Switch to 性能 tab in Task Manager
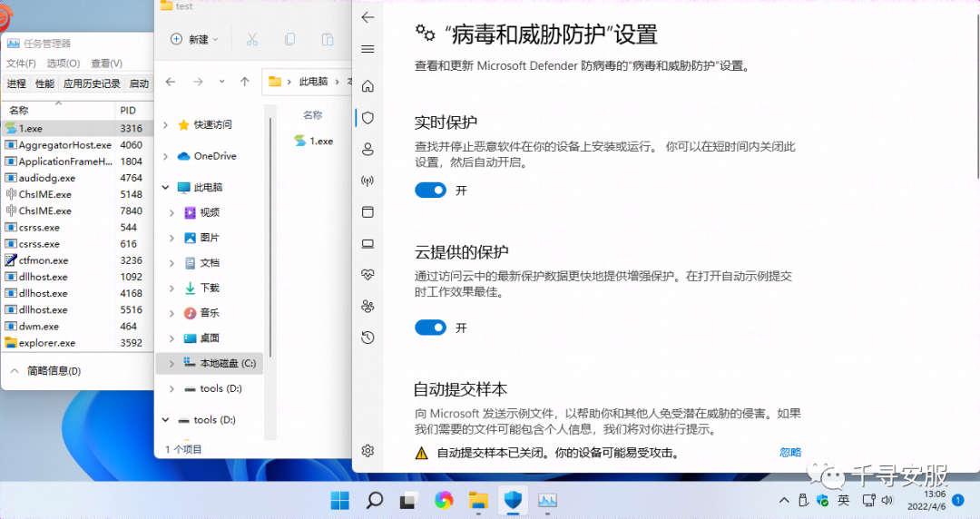 tap(44, 83)
